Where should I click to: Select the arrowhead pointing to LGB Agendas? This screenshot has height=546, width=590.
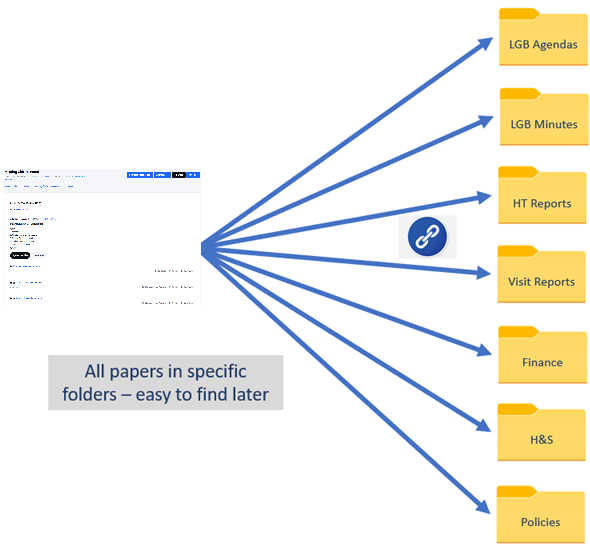[x=485, y=44]
